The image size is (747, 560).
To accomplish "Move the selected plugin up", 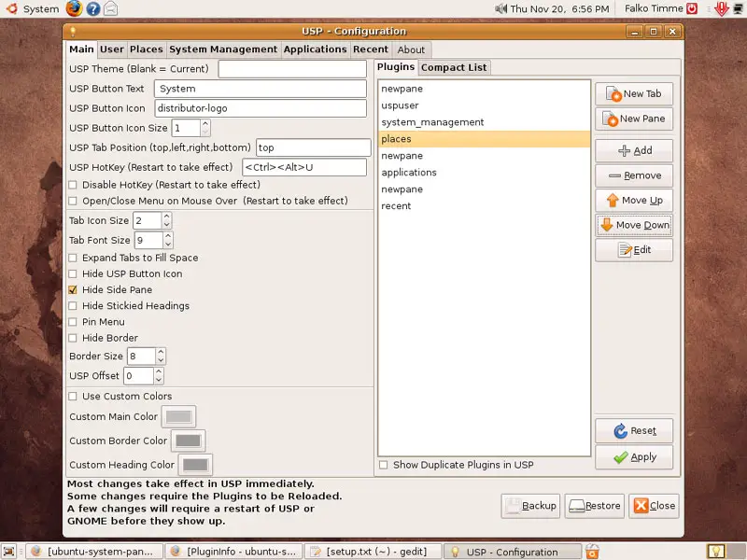I will 634,200.
